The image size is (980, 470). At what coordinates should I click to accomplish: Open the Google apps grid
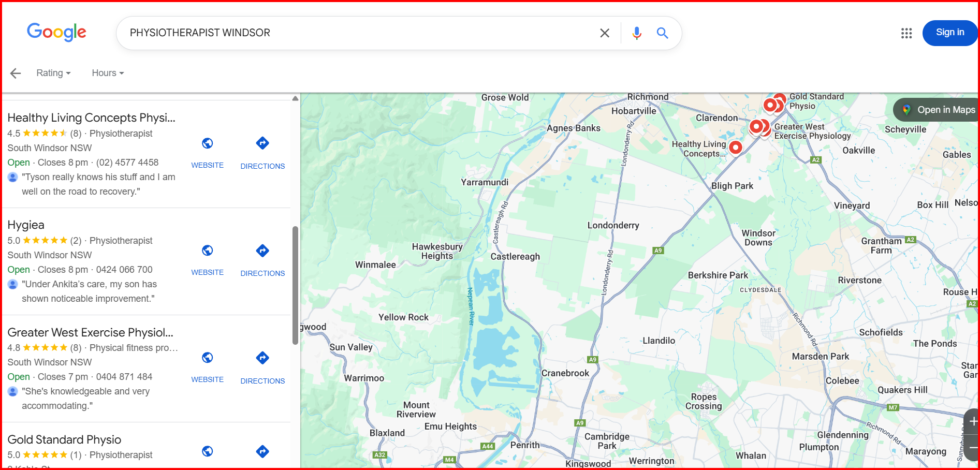906,33
